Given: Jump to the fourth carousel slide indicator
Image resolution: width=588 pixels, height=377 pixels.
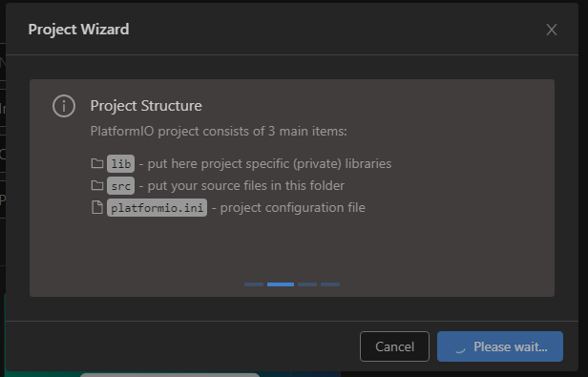Looking at the screenshot, I should click(330, 284).
